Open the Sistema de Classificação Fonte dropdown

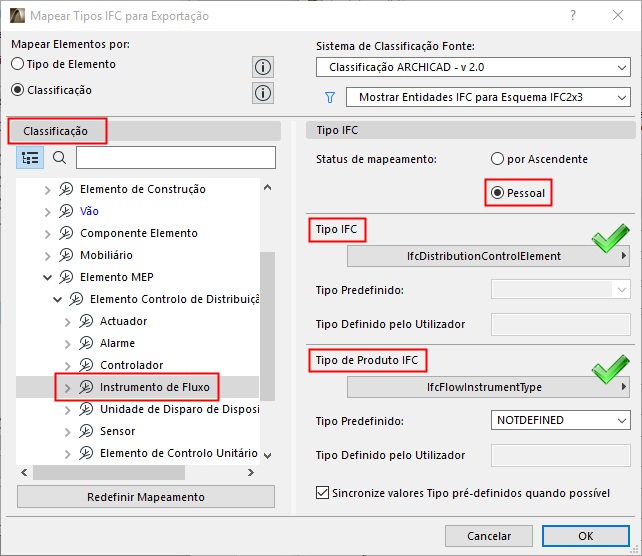click(473, 68)
